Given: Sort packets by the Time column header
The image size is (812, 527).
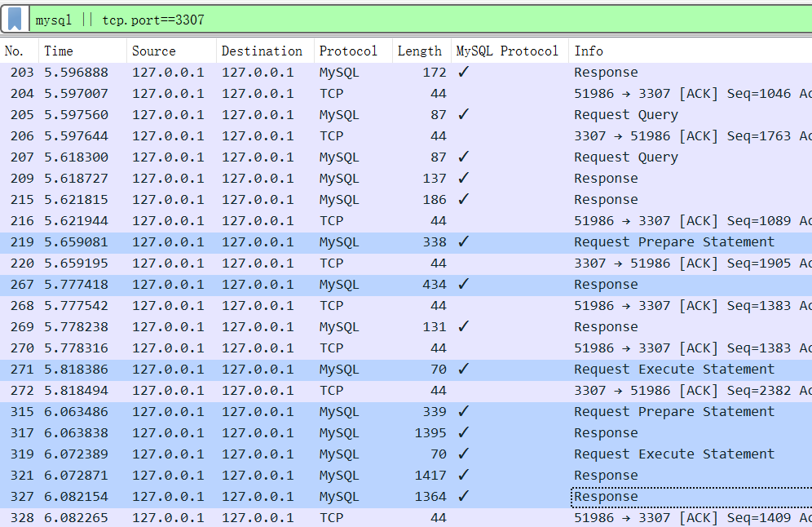Looking at the screenshot, I should pyautogui.click(x=59, y=51).
